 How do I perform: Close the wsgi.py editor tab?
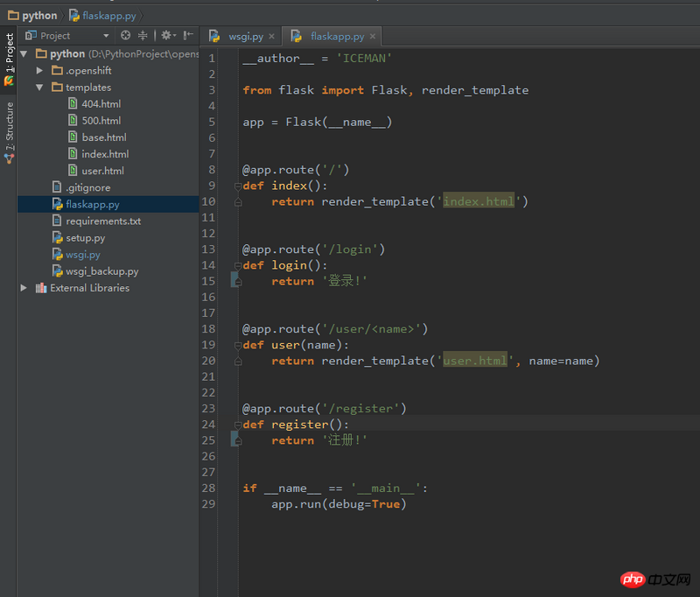tap(271, 37)
